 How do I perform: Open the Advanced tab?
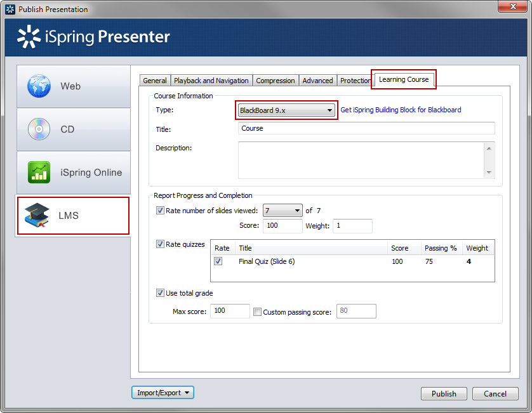[x=318, y=81]
